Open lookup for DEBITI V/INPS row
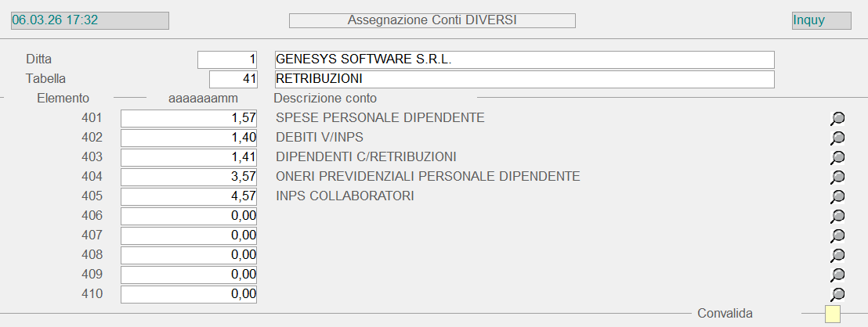 (x=837, y=138)
